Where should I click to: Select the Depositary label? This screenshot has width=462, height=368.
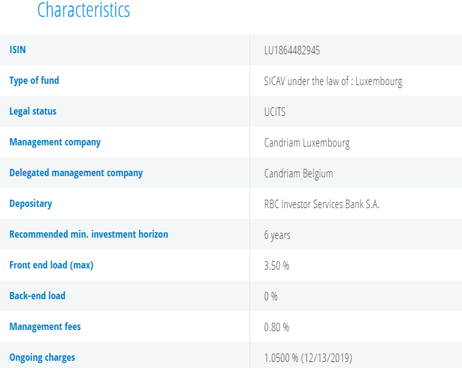pyautogui.click(x=31, y=204)
